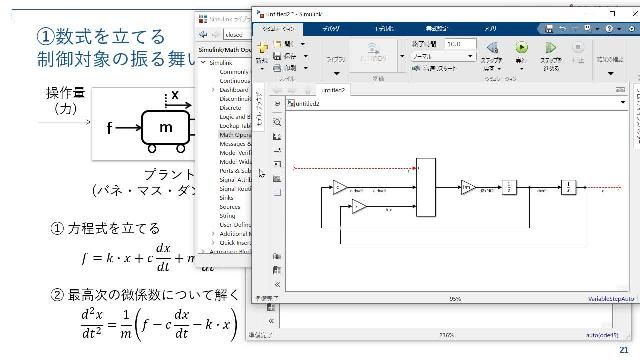Select Math Operations in the library tree
640x360 pixels.
pos(235,135)
